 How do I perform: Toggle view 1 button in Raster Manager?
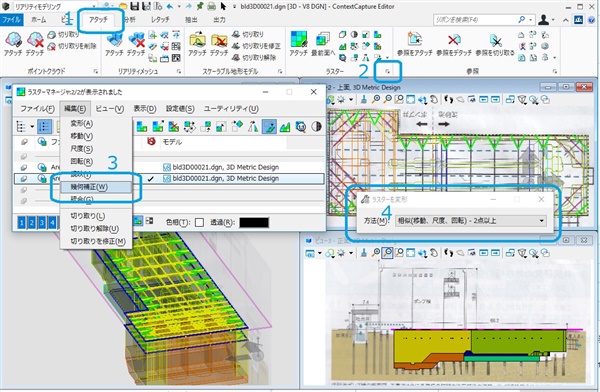coord(22,222)
